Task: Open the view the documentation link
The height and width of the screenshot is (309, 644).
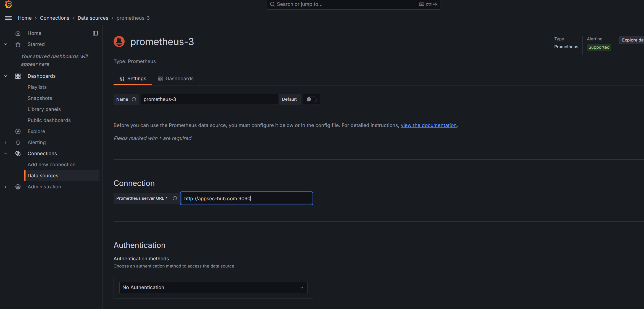Action: 429,125
